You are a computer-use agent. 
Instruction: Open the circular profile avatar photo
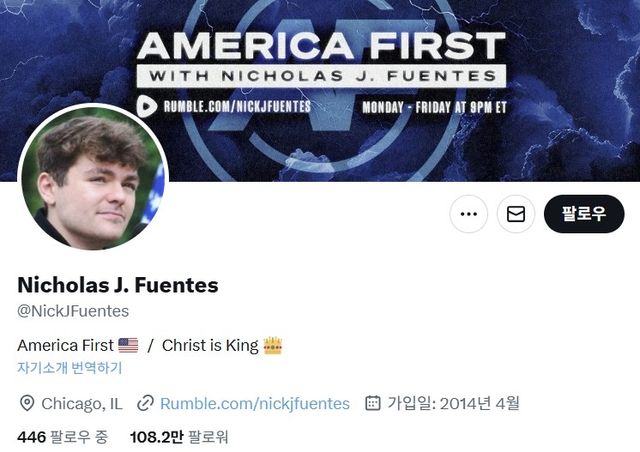click(93, 179)
